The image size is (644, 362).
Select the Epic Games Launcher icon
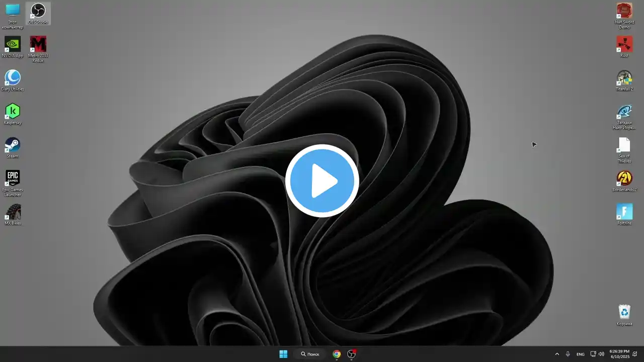(13, 184)
